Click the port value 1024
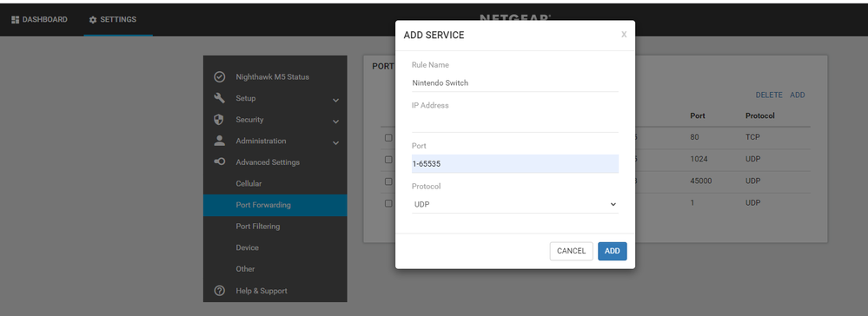868x316 pixels. click(x=699, y=159)
